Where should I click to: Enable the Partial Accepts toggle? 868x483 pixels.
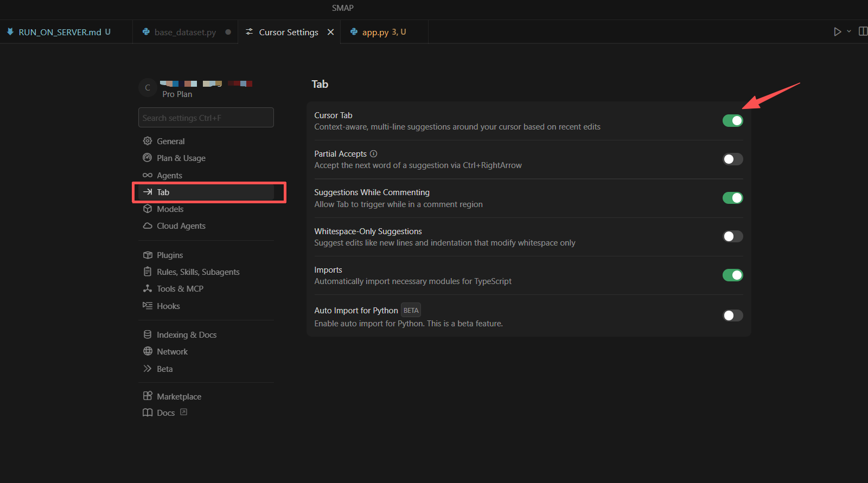point(732,159)
